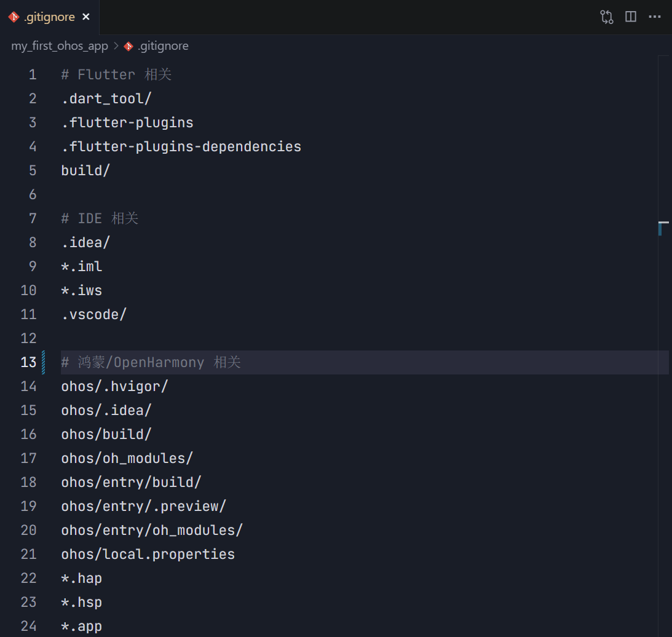This screenshot has width=672, height=637.
Task: Click the '# 鸿蒙/OpenHarmony 相关' comment
Action: 151,362
